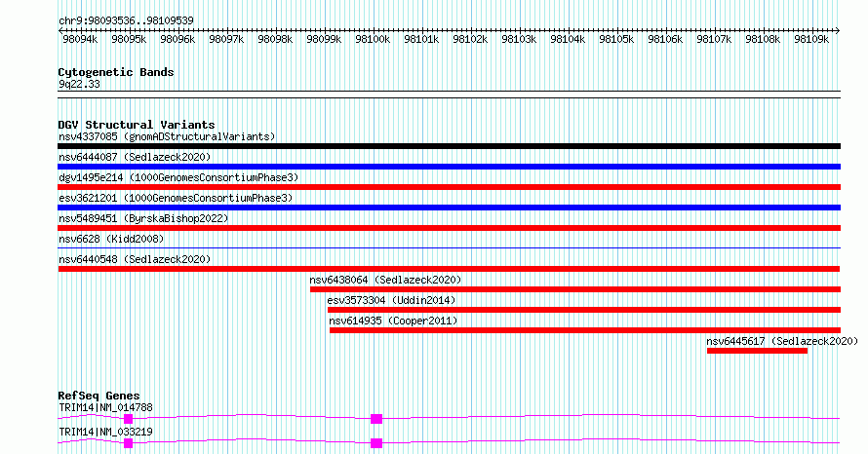The width and height of the screenshot is (868, 454).
Task: Select second exon box of TRIM14 NM_014788
Action: (376, 419)
